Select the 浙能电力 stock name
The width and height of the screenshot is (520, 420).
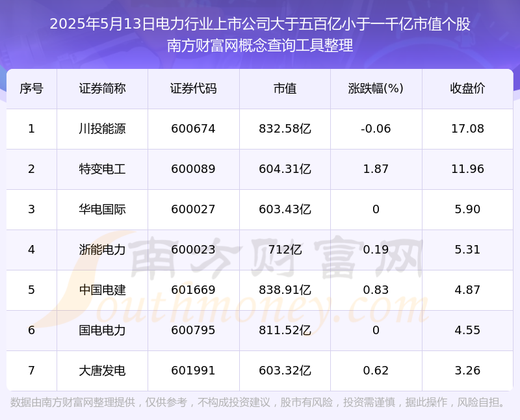pos(102,250)
